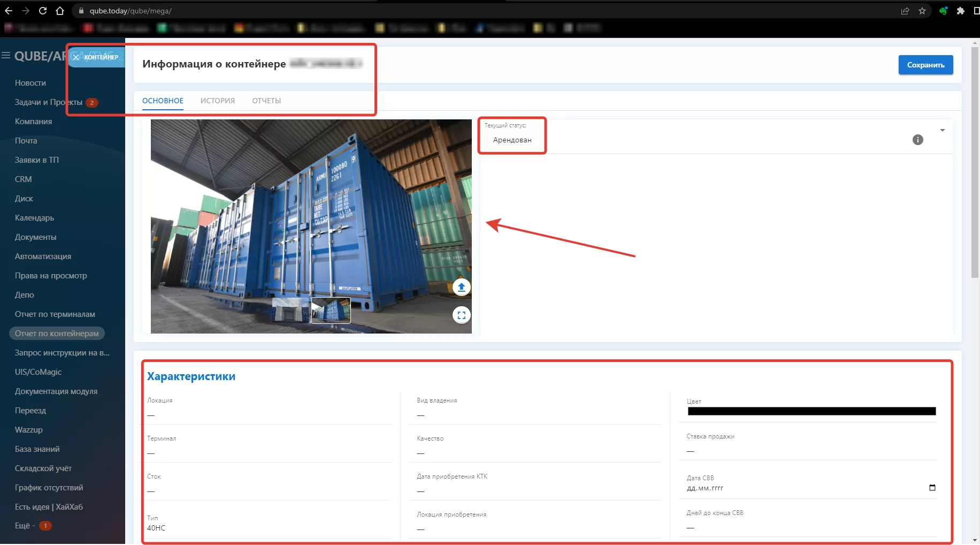Go to Заявки в ТП
The image size is (980, 545).
[x=37, y=160]
